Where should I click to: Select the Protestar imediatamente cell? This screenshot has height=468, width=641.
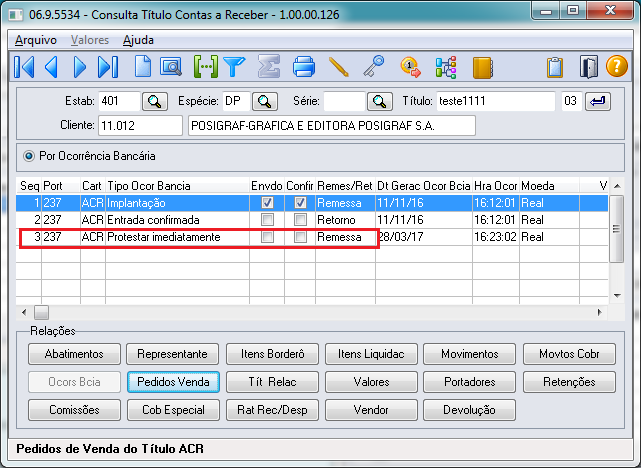tap(177, 237)
